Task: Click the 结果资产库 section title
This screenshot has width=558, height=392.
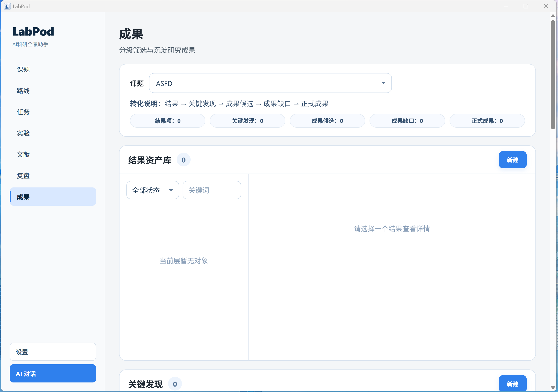Action: coord(150,160)
